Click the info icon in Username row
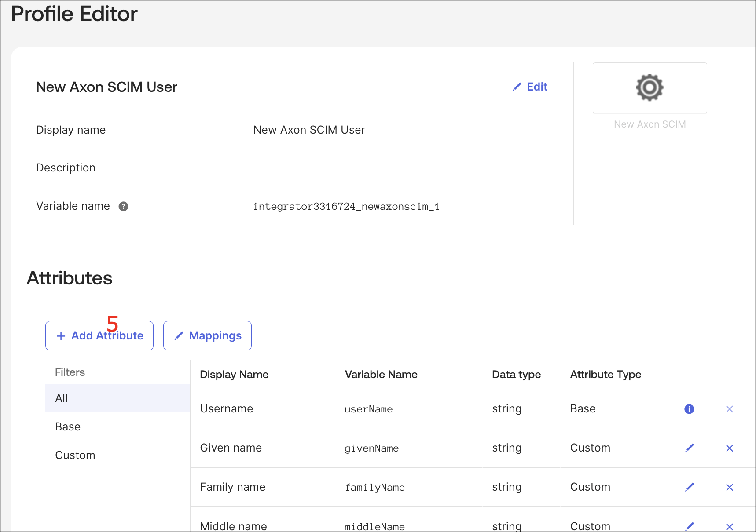 689,409
